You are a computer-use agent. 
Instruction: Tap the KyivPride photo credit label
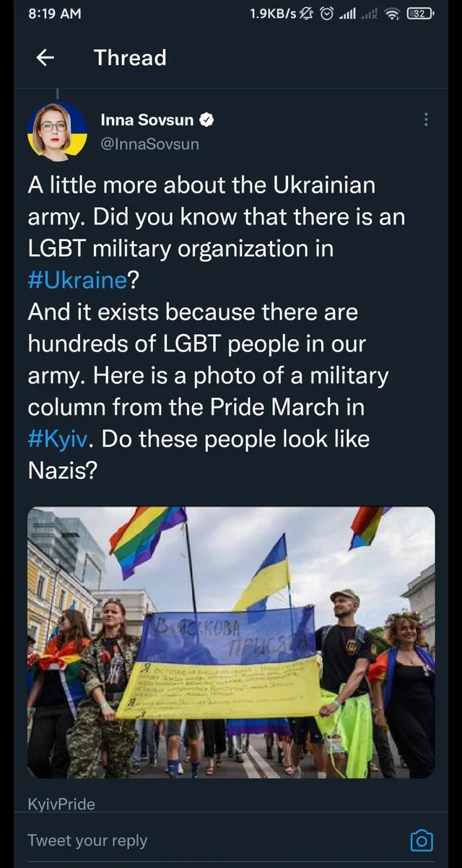pyautogui.click(x=61, y=804)
